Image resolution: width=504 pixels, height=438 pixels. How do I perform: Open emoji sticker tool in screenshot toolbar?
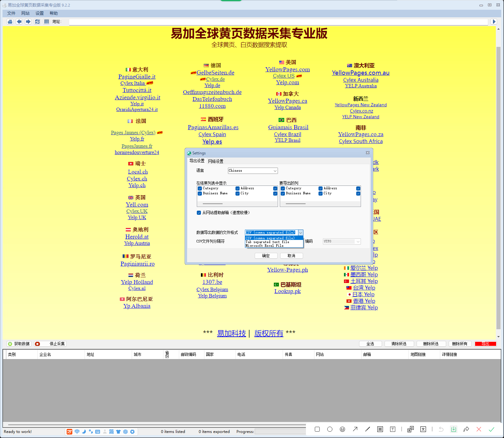(342, 429)
